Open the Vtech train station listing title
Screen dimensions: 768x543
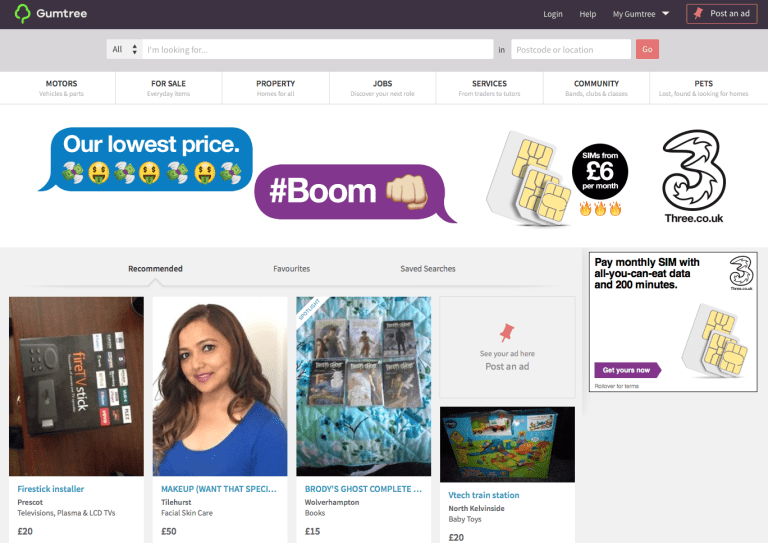(x=484, y=495)
